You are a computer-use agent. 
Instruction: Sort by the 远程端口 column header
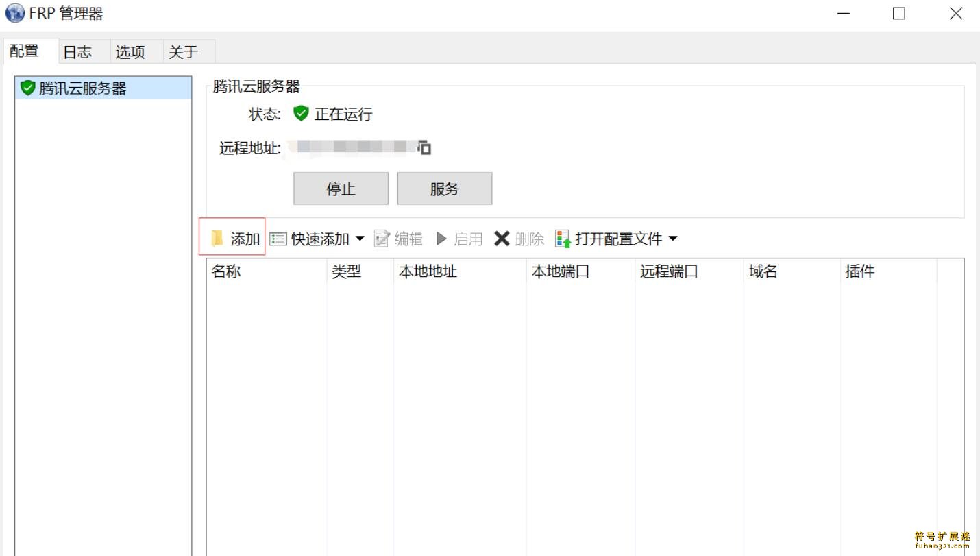689,271
